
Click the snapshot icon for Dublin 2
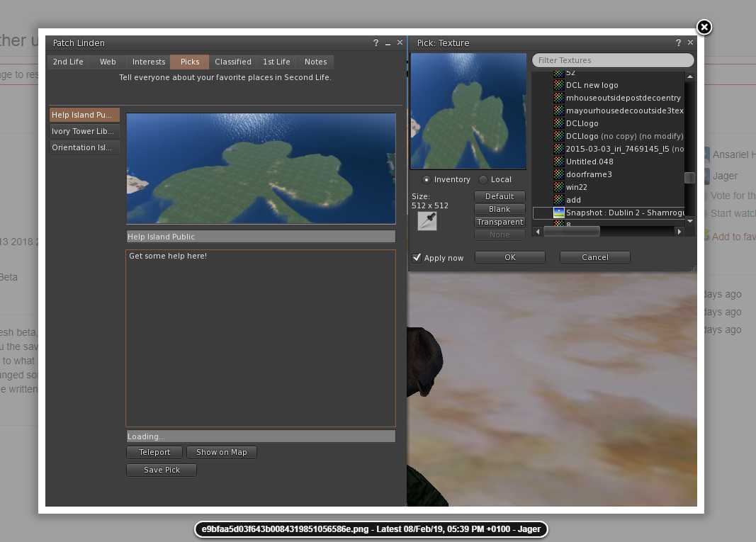coord(559,213)
